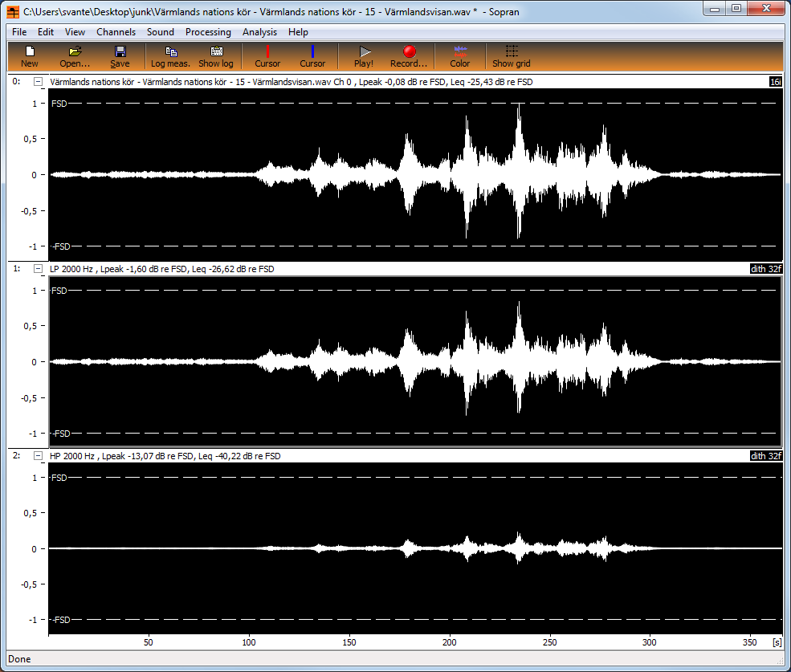Open the Help menu
The height and width of the screenshot is (672, 791).
coord(298,32)
